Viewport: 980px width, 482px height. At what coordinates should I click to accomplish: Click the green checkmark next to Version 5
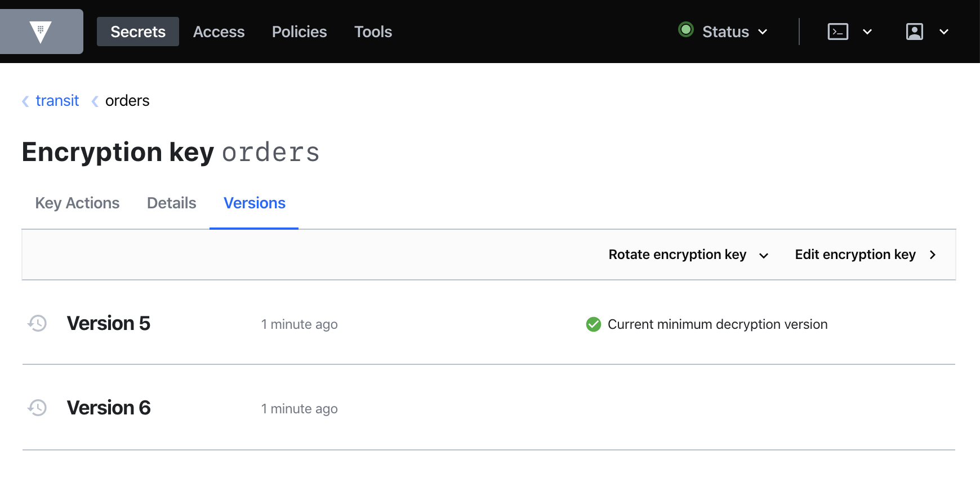pyautogui.click(x=593, y=324)
